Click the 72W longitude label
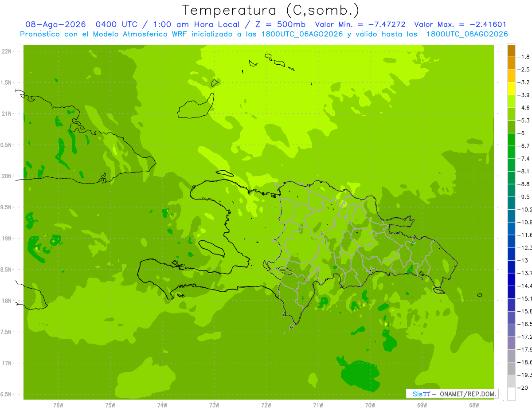 [x=266, y=405]
